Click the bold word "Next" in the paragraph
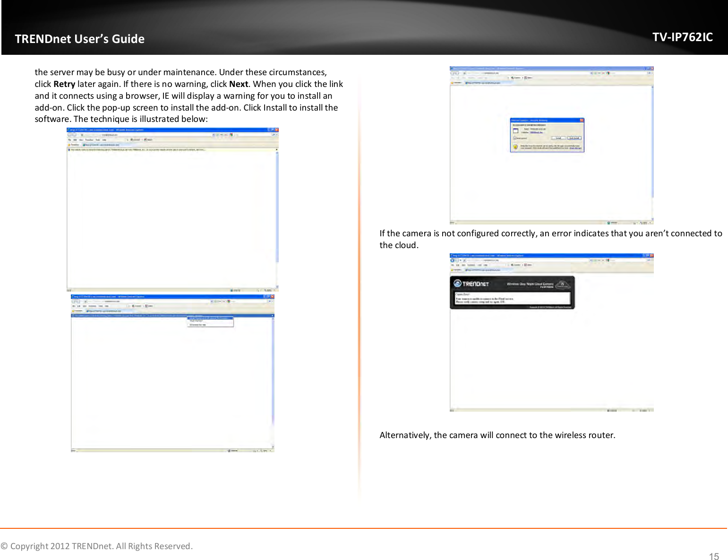728x560 pixels. [x=239, y=84]
